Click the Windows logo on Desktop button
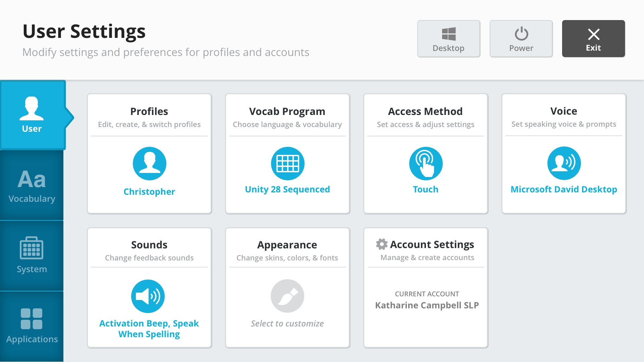The height and width of the screenshot is (362, 644). tap(448, 34)
